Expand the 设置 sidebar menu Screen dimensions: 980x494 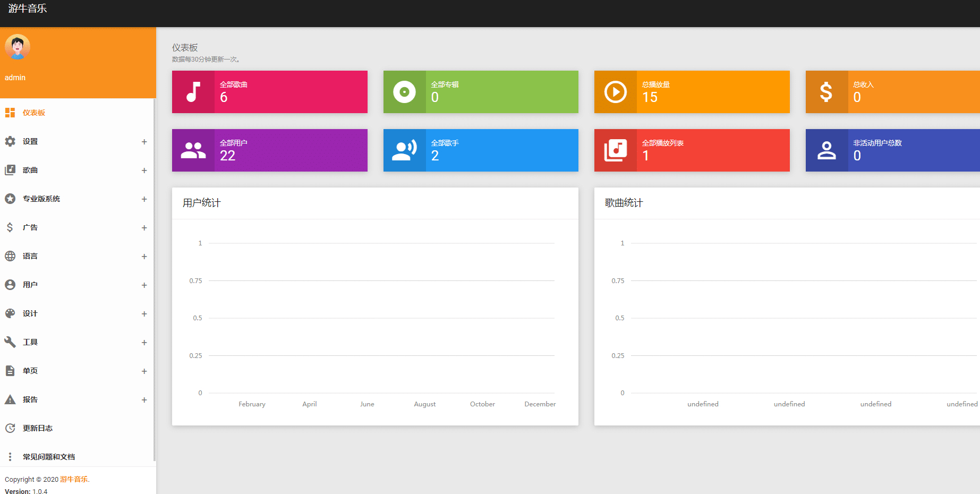click(x=78, y=141)
